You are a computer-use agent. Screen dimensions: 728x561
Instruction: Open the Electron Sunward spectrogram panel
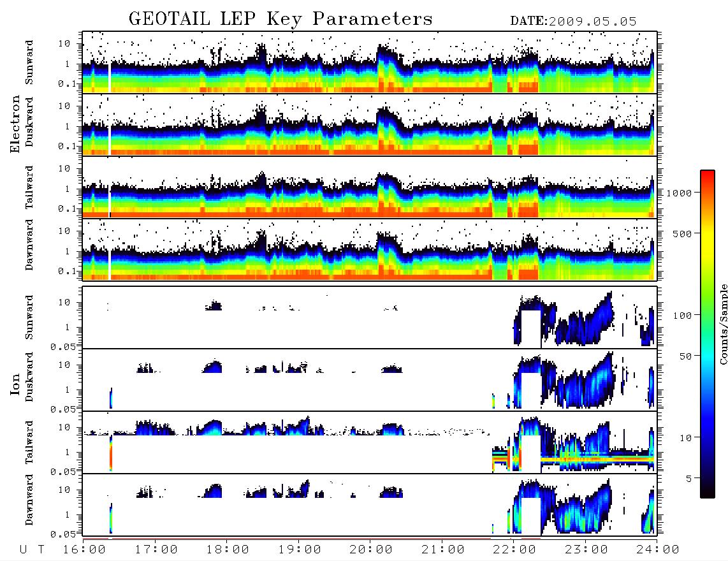coord(370,62)
